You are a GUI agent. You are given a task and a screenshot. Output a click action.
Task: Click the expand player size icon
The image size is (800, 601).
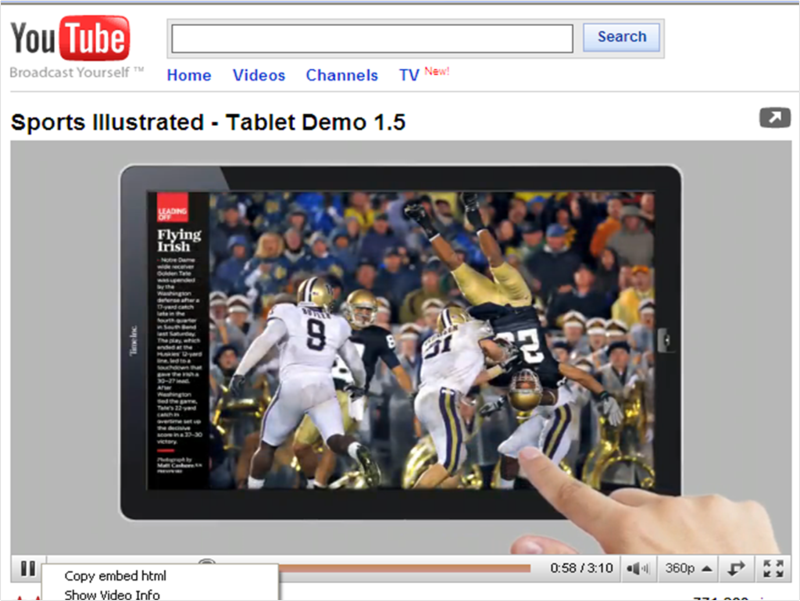(x=735, y=568)
